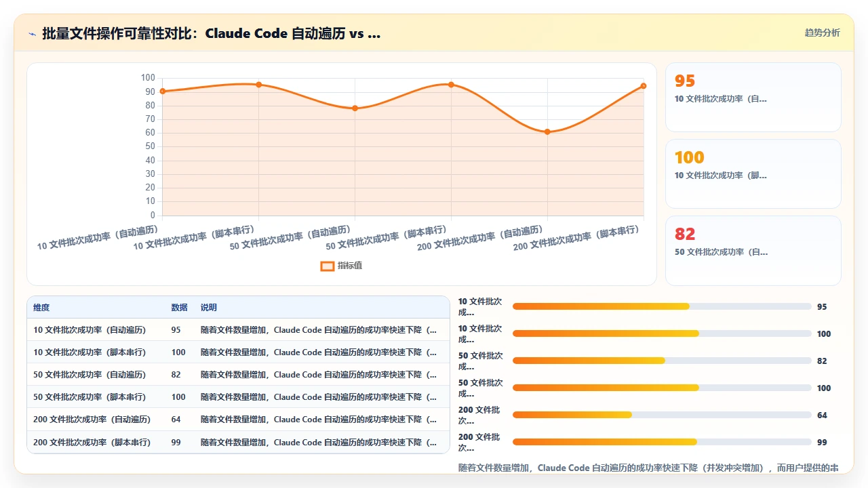868x488 pixels.
Task: Select table cell 10 文件批次成功率（自动遍历）
Action: tap(90, 330)
